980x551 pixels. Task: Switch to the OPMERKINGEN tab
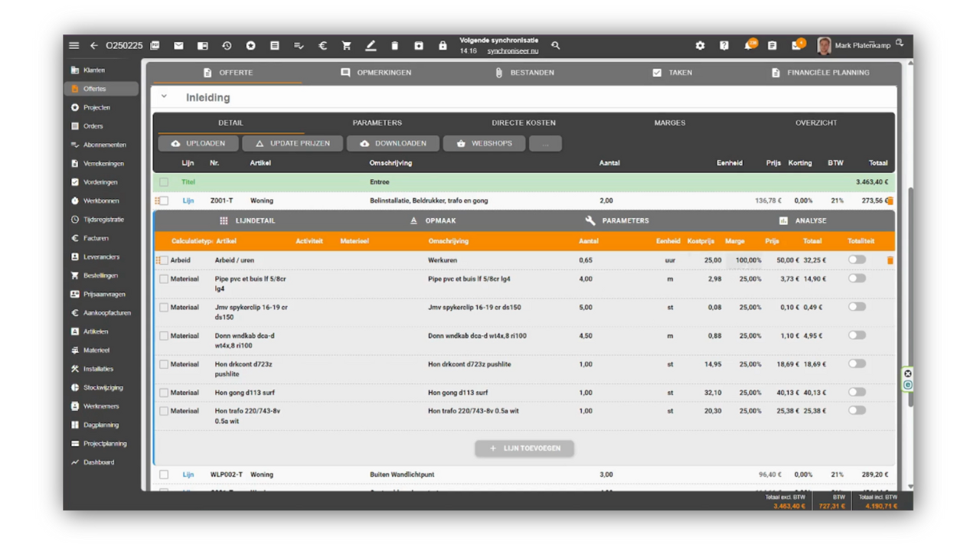[x=376, y=73]
